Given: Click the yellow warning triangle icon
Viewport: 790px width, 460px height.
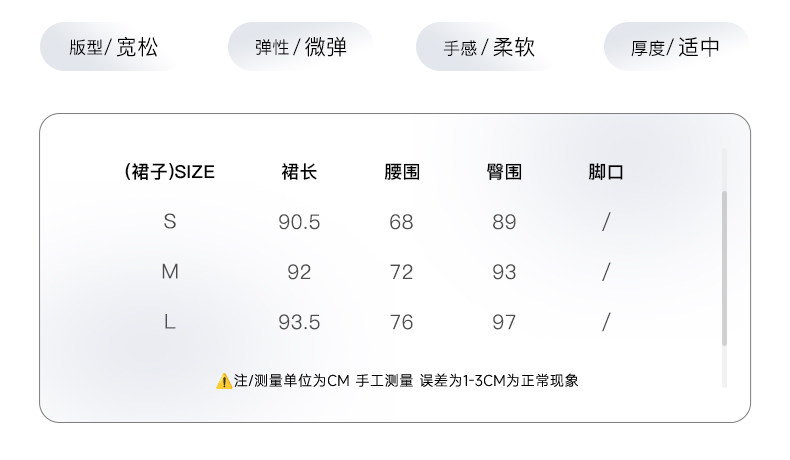Looking at the screenshot, I should pos(224,381).
